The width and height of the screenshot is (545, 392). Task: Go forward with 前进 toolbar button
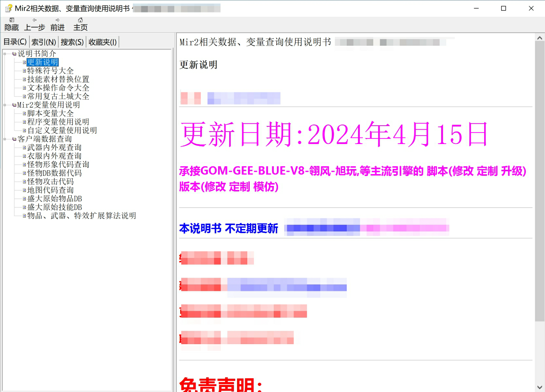click(58, 25)
